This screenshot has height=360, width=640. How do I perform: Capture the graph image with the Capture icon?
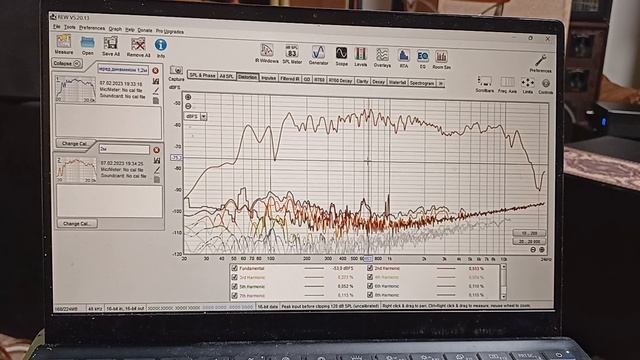(x=176, y=70)
